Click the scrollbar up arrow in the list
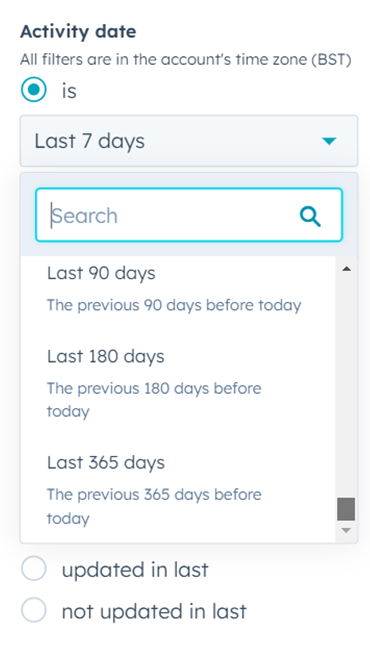The width and height of the screenshot is (370, 652). click(x=346, y=269)
